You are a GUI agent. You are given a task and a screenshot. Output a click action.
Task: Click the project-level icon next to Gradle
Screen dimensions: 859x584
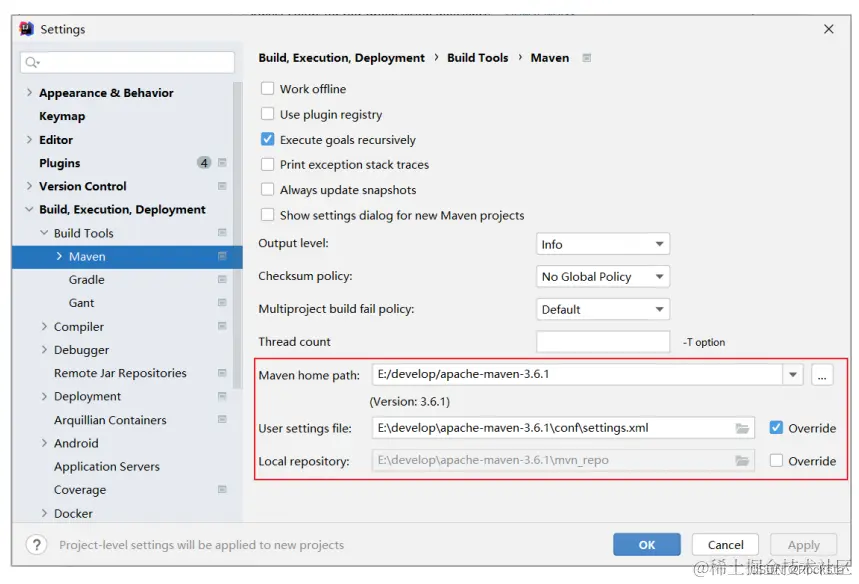coord(222,279)
